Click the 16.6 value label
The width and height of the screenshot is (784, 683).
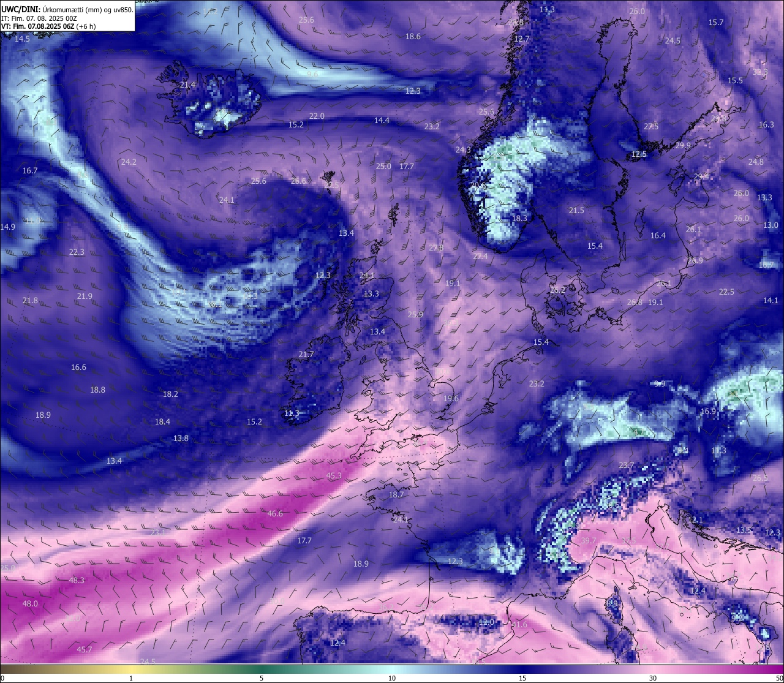[x=78, y=367]
